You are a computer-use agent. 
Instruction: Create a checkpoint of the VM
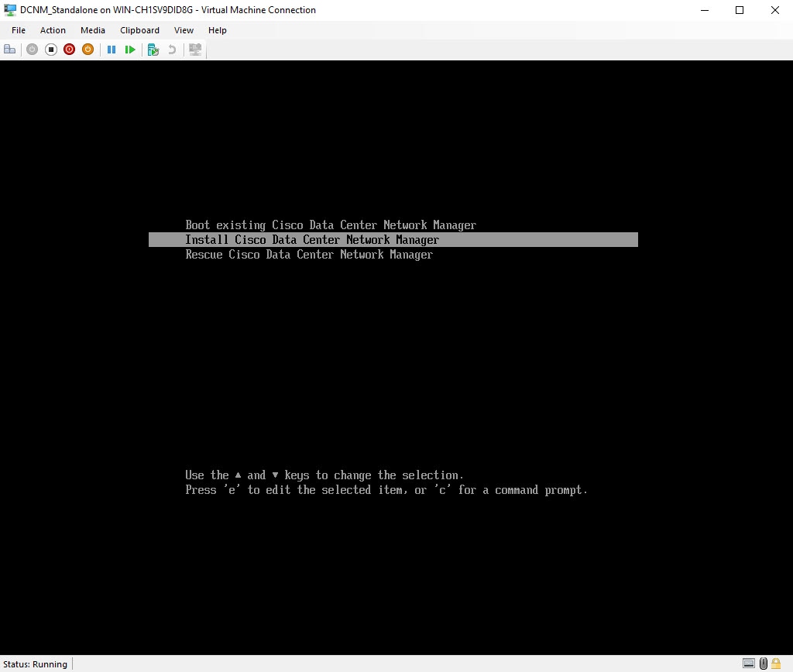pos(153,50)
